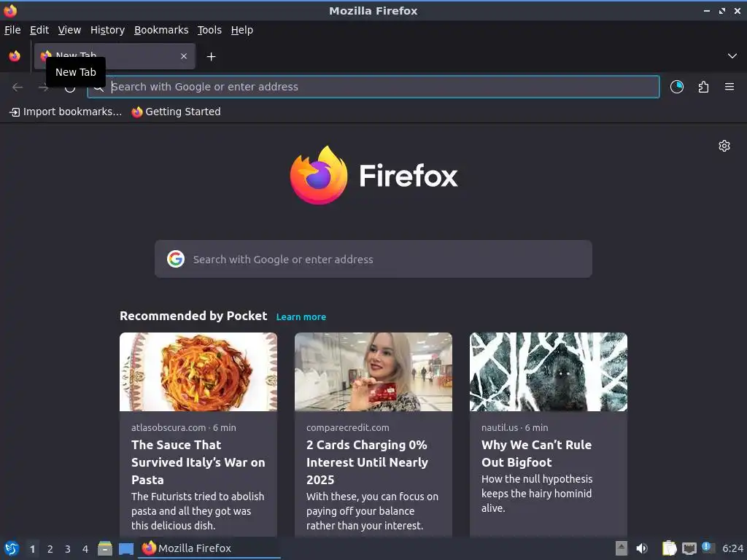Viewport: 747px width, 560px height.
Task: Open Getting Started bookmark
Action: click(x=177, y=112)
